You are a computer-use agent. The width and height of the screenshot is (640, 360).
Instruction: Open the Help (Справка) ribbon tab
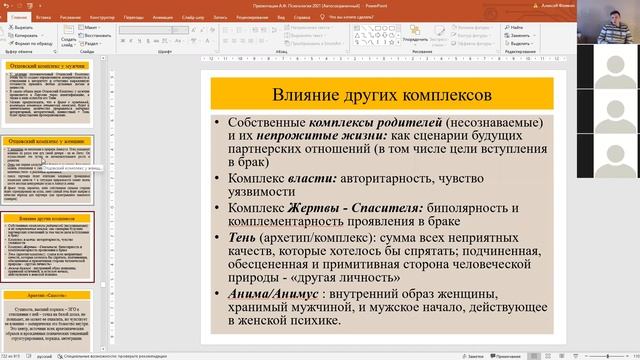pyautogui.click(x=302, y=17)
